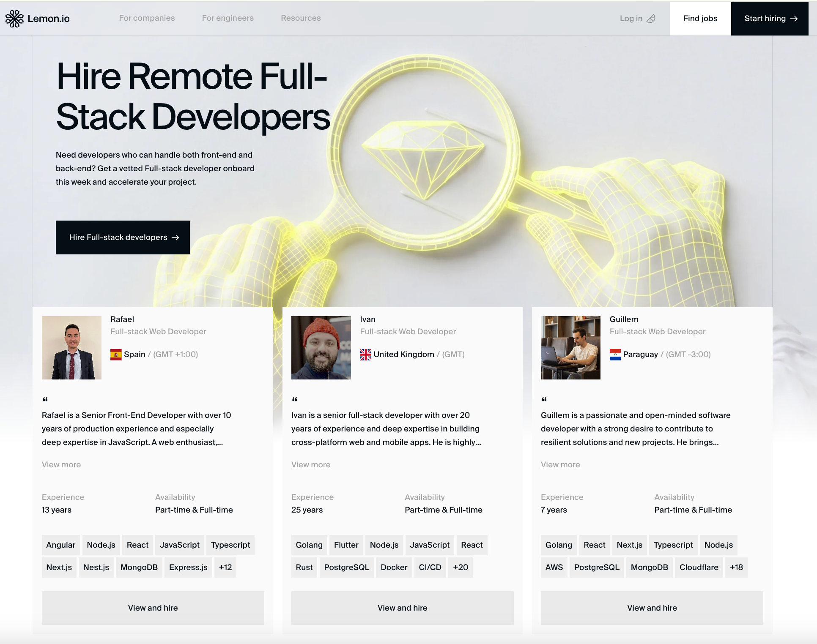817x644 pixels.
Task: Expand Guillem's bio with View more
Action: point(560,464)
